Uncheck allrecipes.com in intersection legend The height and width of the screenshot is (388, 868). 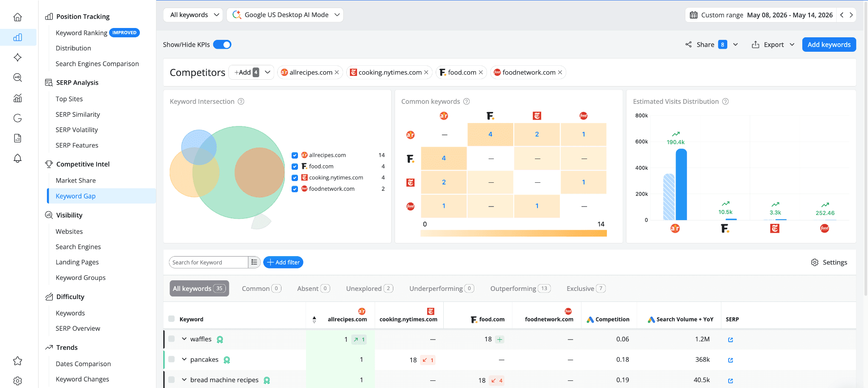point(295,155)
